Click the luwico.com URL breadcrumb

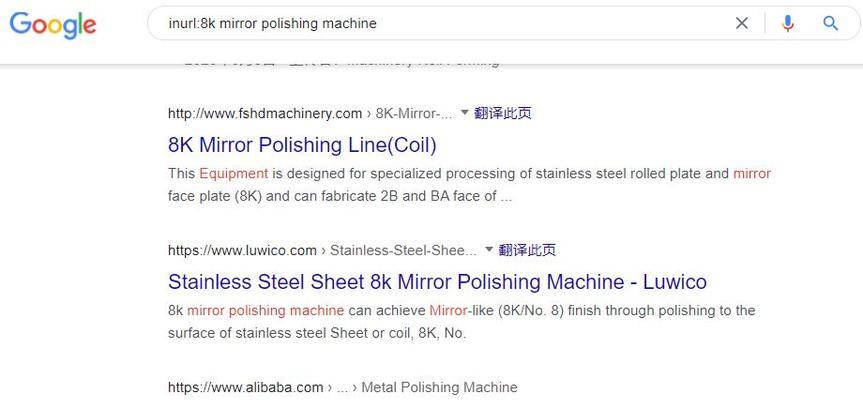coord(242,251)
